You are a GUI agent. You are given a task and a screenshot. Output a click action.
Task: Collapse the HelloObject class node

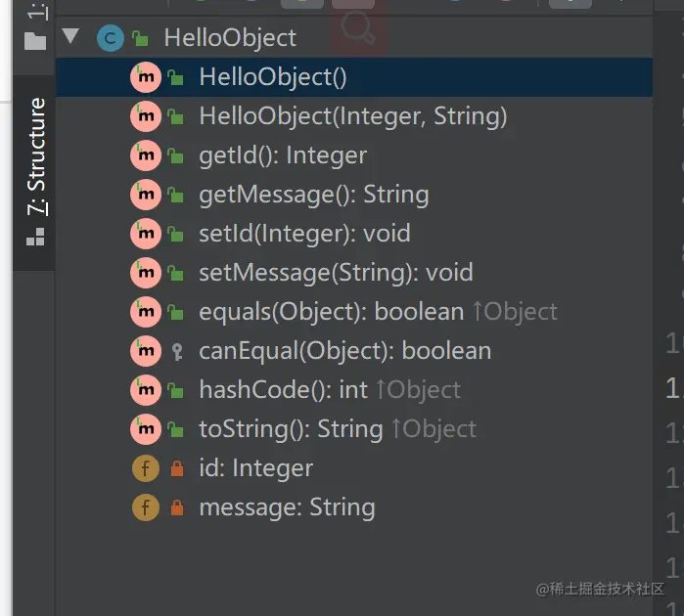point(70,38)
